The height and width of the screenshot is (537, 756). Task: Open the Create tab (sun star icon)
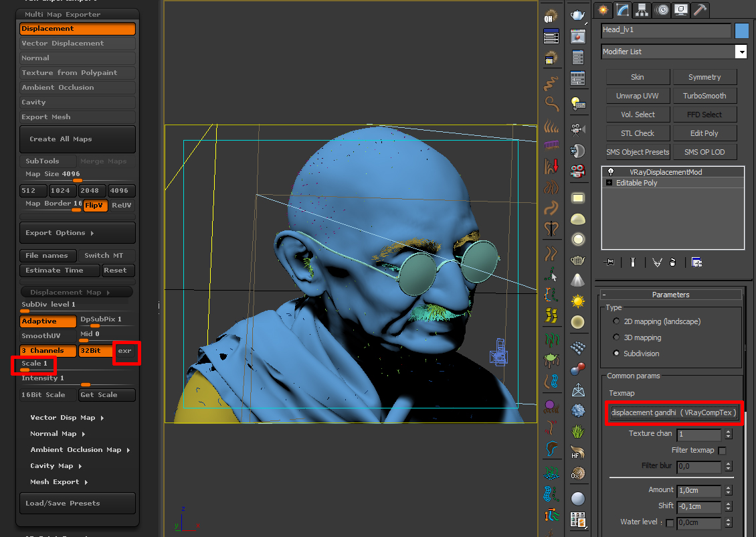point(603,9)
